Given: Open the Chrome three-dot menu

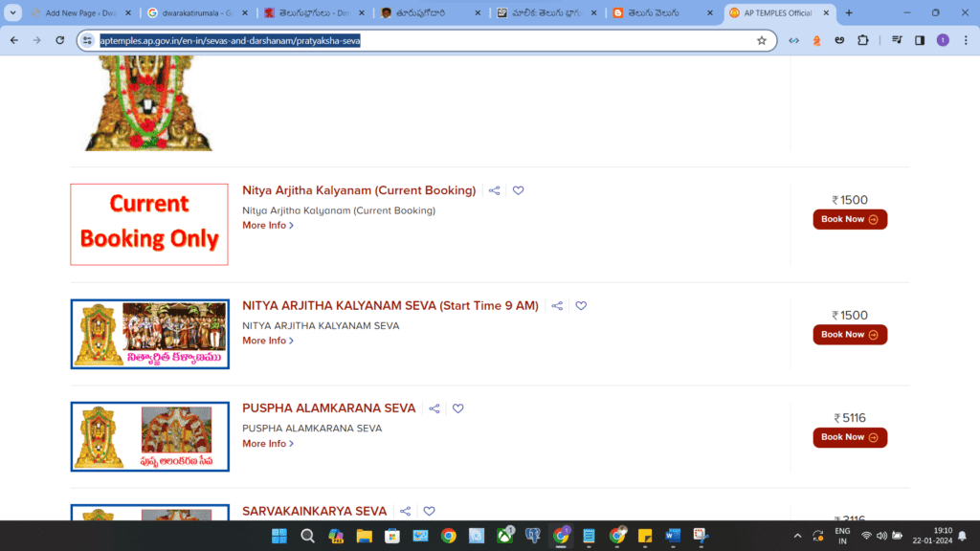Looking at the screenshot, I should point(966,40).
